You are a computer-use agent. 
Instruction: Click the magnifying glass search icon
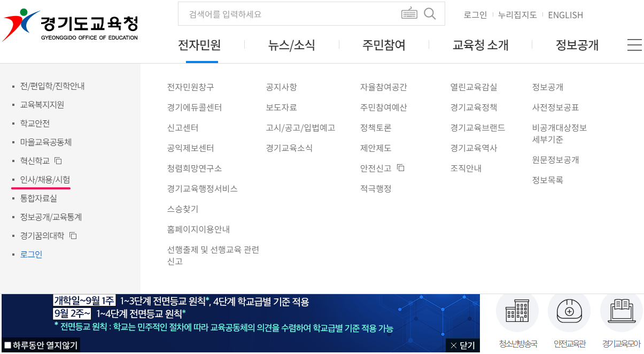(430, 14)
